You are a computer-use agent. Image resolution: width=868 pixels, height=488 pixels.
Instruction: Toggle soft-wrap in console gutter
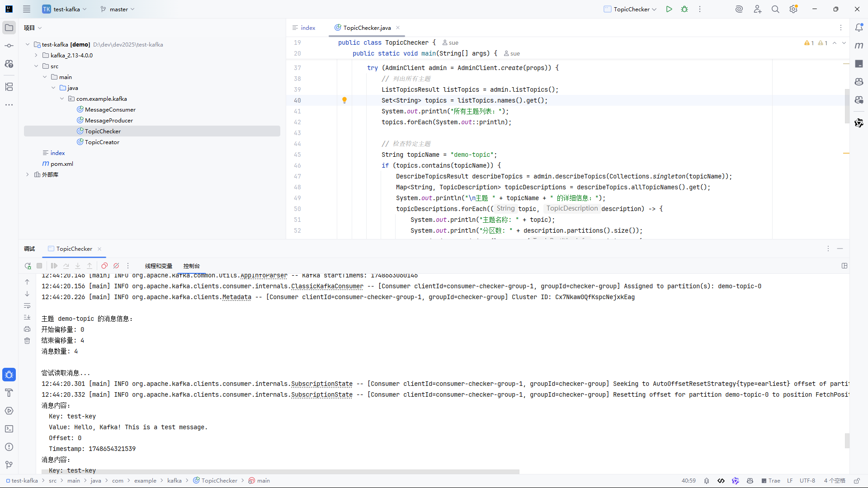(x=27, y=305)
